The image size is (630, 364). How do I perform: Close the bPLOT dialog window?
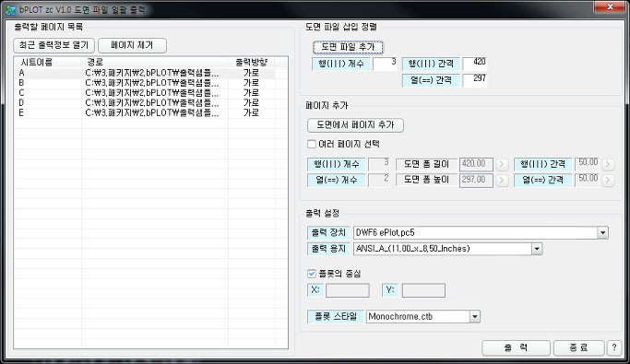tap(610, 6)
